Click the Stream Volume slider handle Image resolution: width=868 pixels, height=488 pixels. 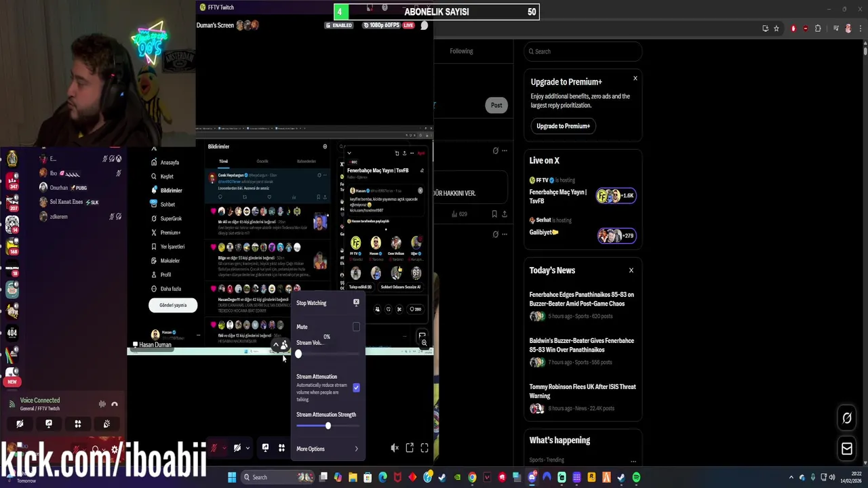click(298, 354)
